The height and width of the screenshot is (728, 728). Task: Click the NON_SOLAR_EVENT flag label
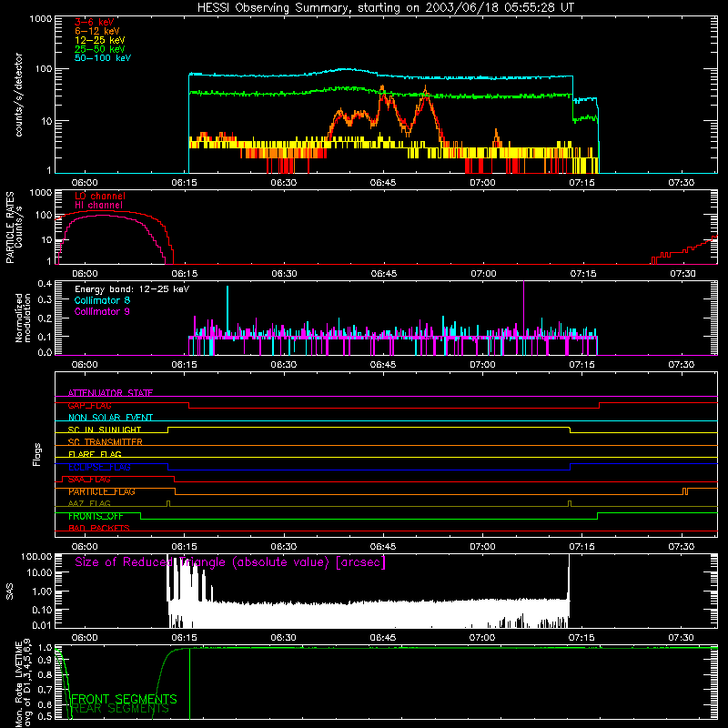tap(110, 418)
